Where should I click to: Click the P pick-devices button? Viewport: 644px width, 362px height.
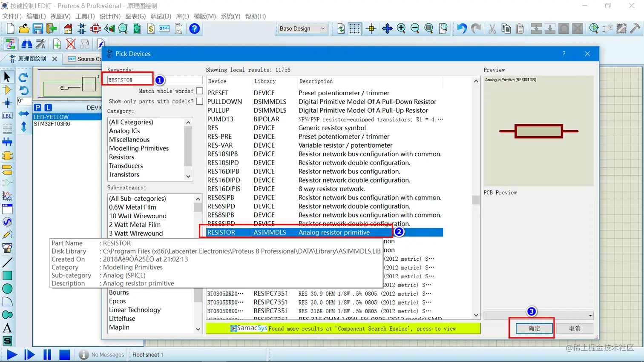point(37,108)
